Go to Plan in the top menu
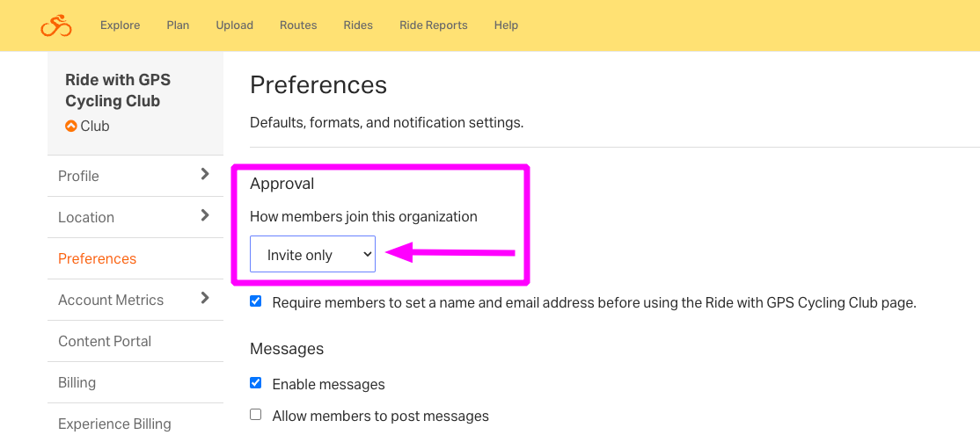This screenshot has height=442, width=980. (x=178, y=25)
